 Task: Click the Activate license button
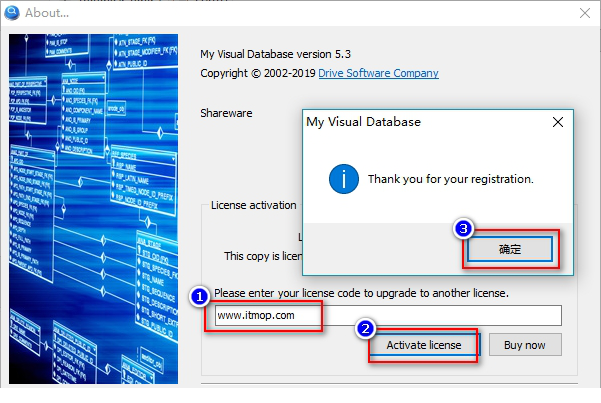(x=423, y=345)
